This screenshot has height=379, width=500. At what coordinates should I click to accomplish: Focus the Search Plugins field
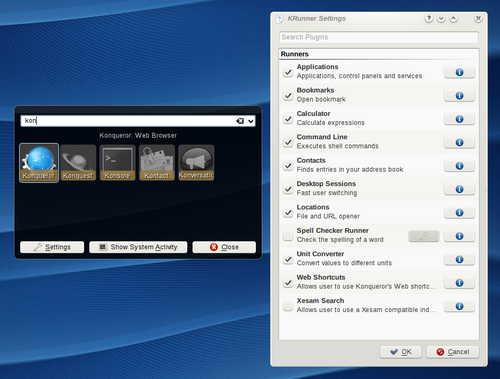pyautogui.click(x=379, y=37)
